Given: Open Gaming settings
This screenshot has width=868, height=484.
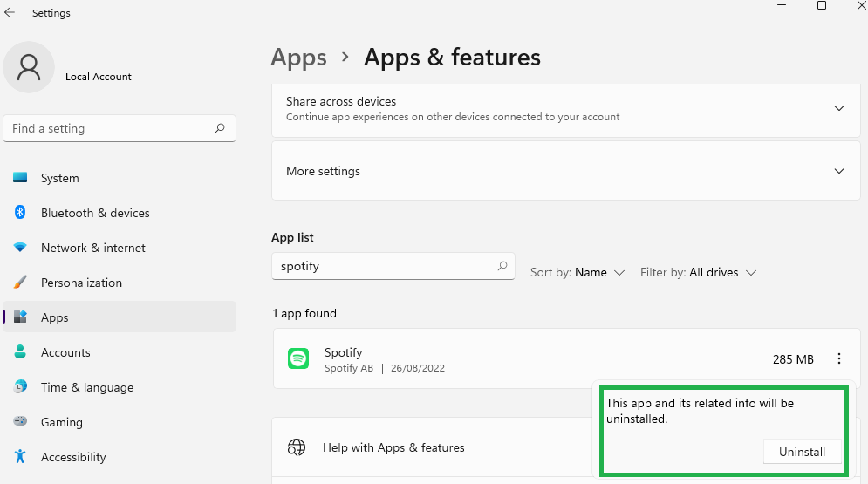Looking at the screenshot, I should 120,422.
